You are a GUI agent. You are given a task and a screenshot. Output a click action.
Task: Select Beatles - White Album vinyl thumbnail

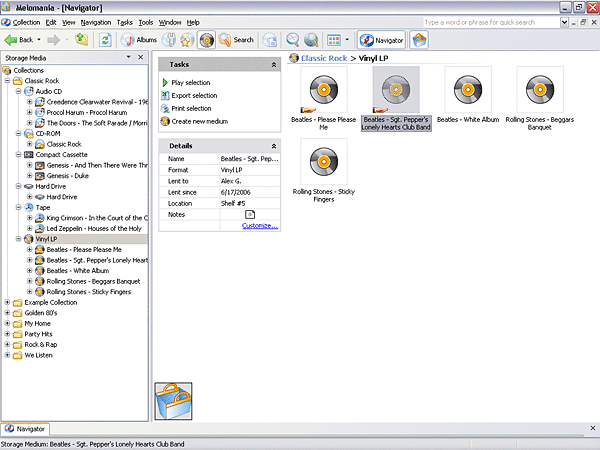pyautogui.click(x=468, y=90)
